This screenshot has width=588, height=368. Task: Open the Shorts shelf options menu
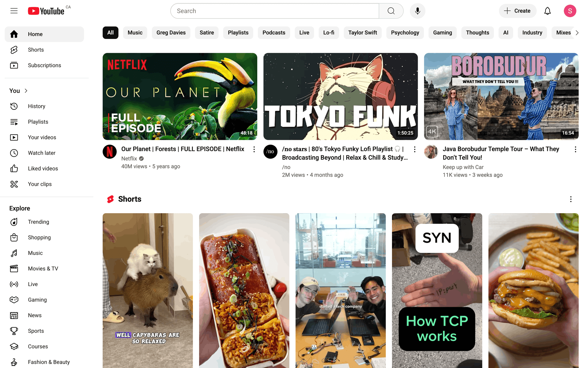click(x=571, y=199)
